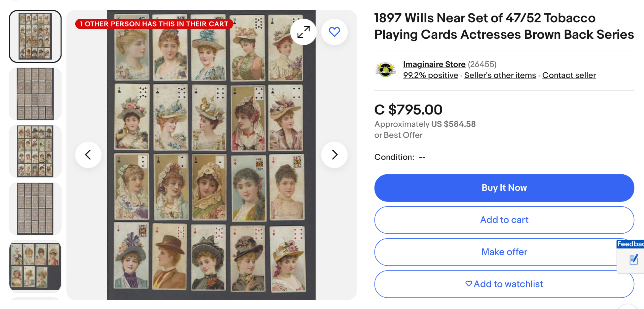644x309 pixels.
Task: Click the Contact seller link
Action: pos(569,75)
